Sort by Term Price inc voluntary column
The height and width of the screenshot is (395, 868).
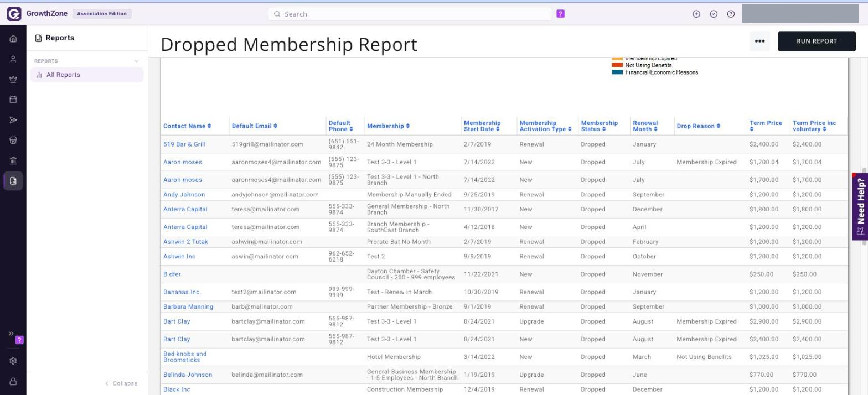pos(814,126)
